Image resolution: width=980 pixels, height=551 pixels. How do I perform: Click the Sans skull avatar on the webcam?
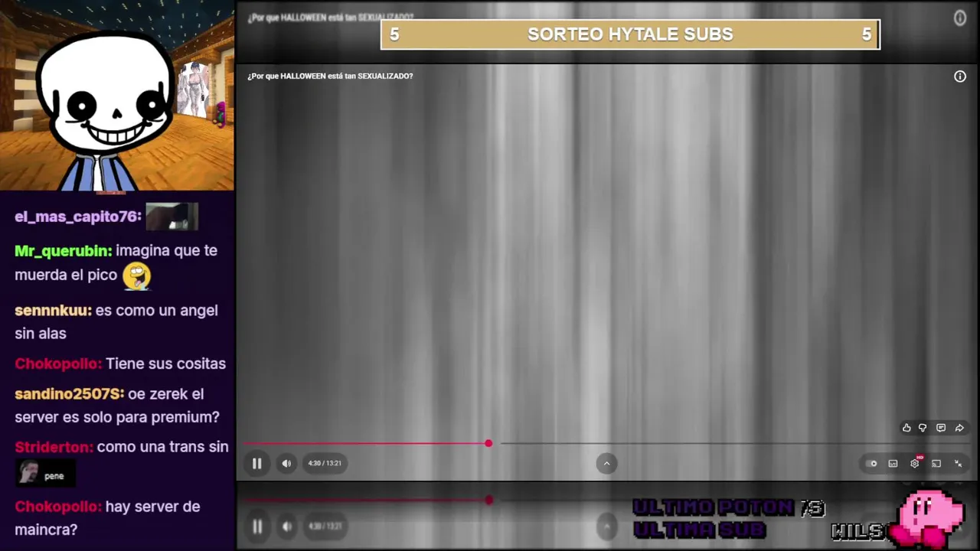(105, 111)
